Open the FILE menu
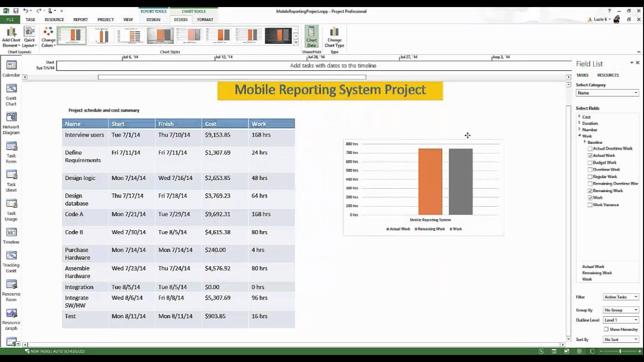Viewport: 644px width, 362px height. (x=10, y=20)
